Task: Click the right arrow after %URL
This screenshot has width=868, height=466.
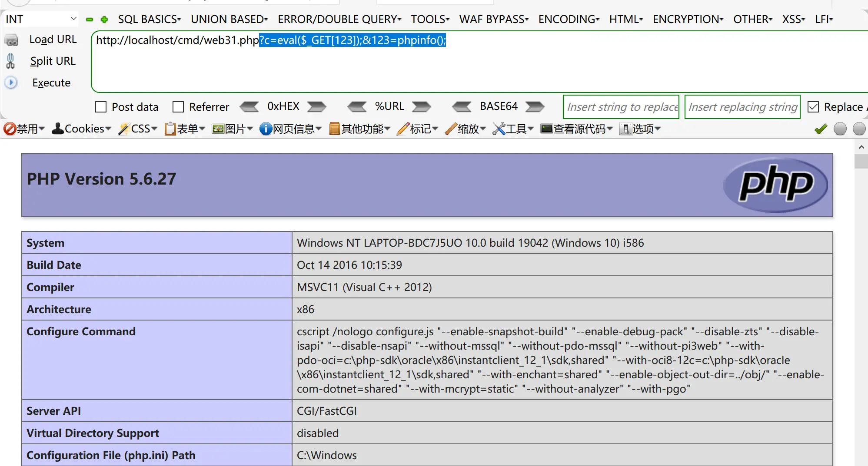Action: point(421,106)
